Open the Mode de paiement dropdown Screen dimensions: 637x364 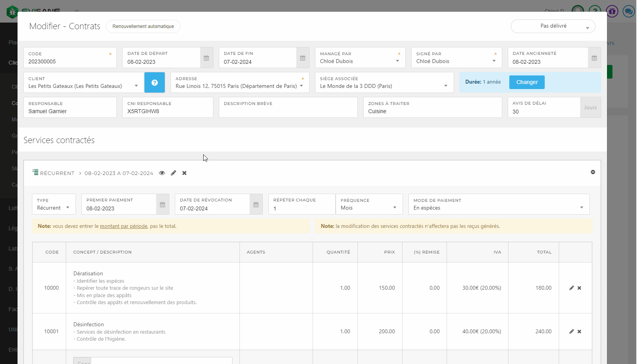point(498,208)
